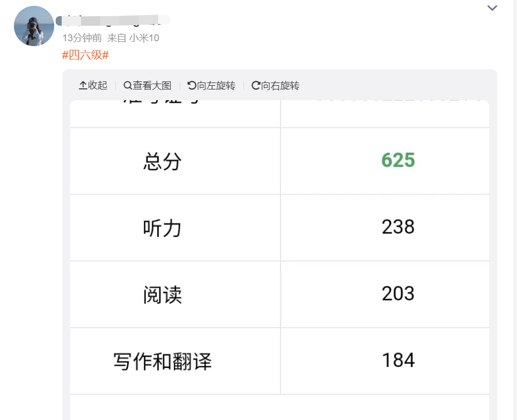Click the 收起 collapse image button
Image resolution: width=517 pixels, height=420 pixels.
tap(93, 85)
